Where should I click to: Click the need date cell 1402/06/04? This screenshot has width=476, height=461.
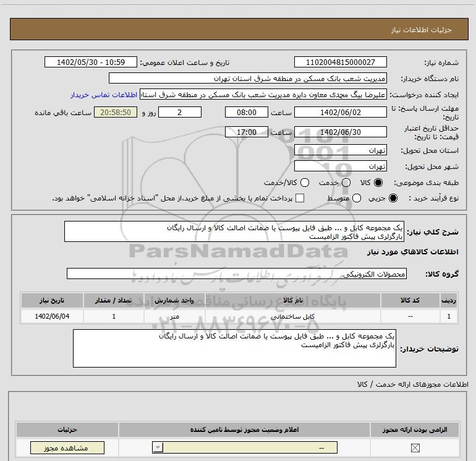pyautogui.click(x=52, y=316)
